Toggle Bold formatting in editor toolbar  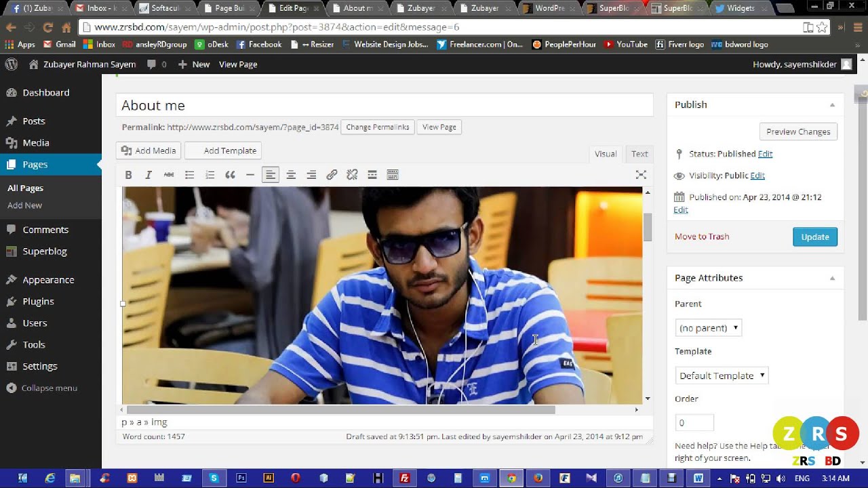(128, 175)
